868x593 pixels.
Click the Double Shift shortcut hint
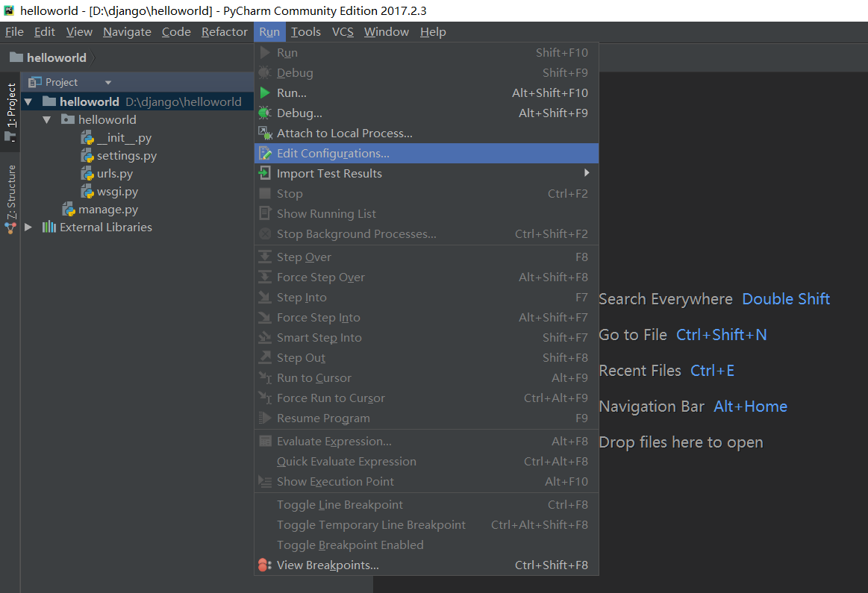[785, 299]
